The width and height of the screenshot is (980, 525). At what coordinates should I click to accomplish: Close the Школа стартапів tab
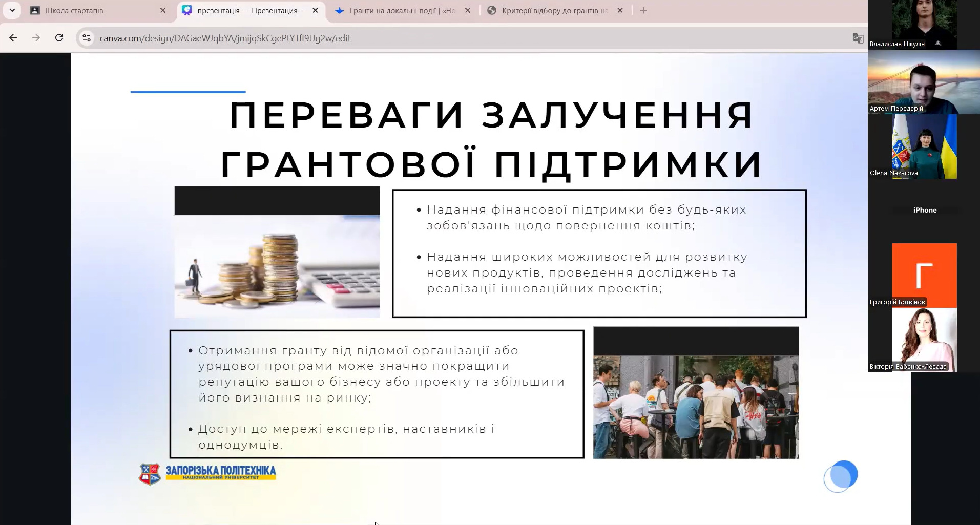click(163, 10)
